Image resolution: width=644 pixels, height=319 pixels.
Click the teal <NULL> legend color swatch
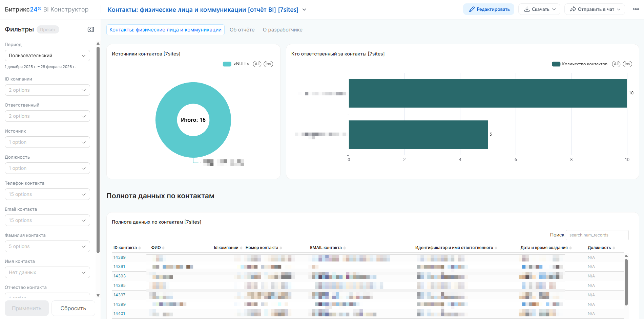point(227,64)
